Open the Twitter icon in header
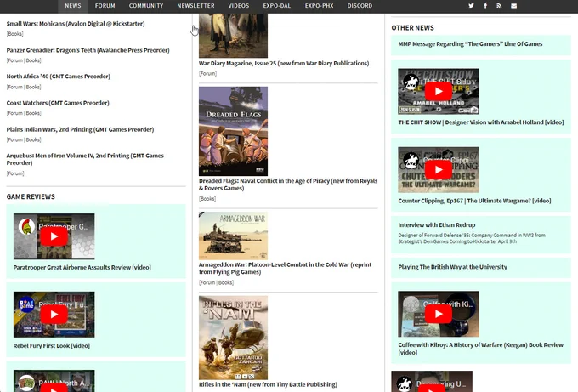This screenshot has width=578, height=392. click(x=471, y=6)
